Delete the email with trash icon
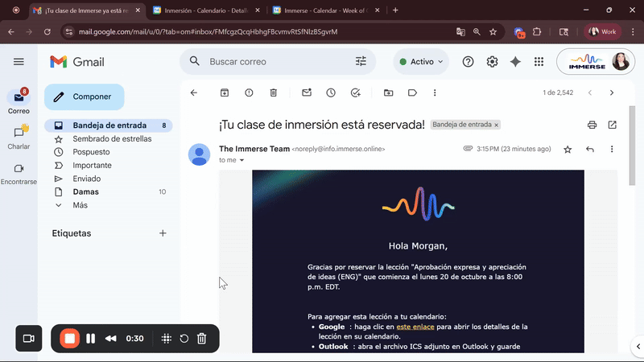 click(274, 93)
